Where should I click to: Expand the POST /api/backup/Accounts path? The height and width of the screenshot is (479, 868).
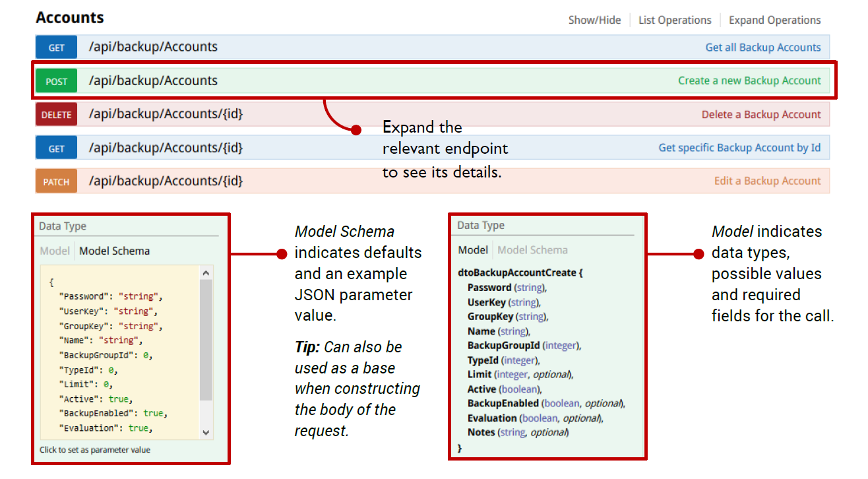pyautogui.click(x=153, y=80)
